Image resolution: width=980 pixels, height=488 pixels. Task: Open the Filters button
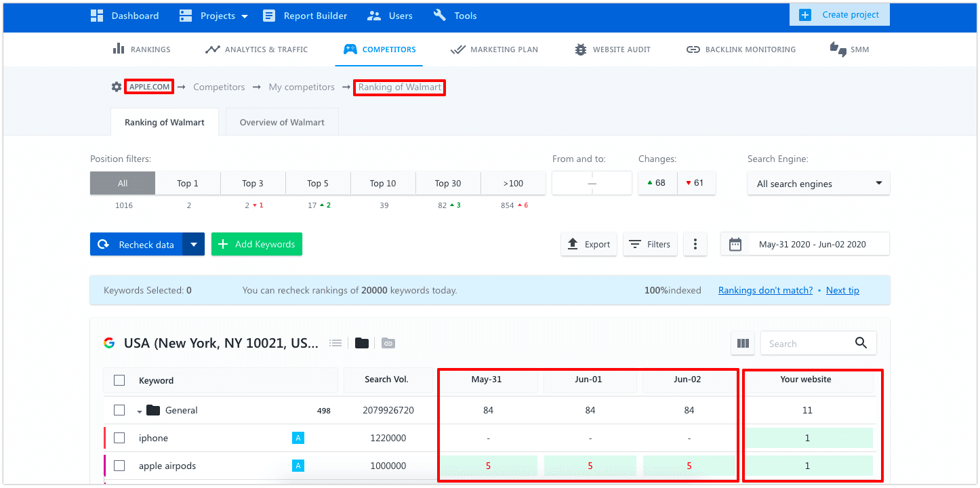click(x=650, y=244)
